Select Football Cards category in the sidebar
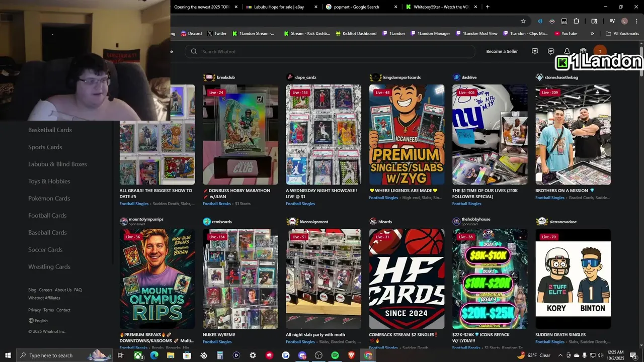Screen dimensions: 644x362 [x=47, y=215]
